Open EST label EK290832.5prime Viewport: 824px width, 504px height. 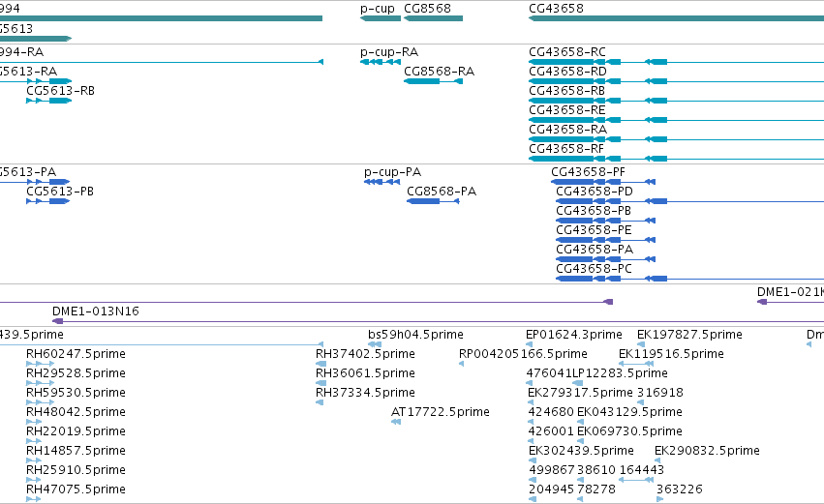point(707,452)
